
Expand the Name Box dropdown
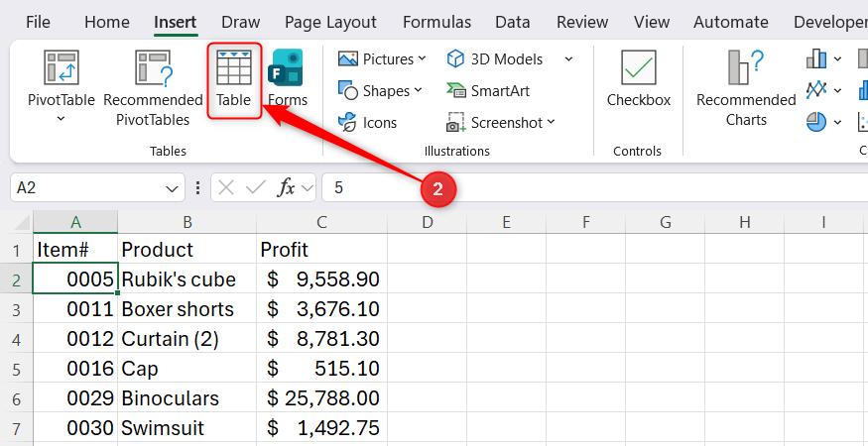(172, 188)
